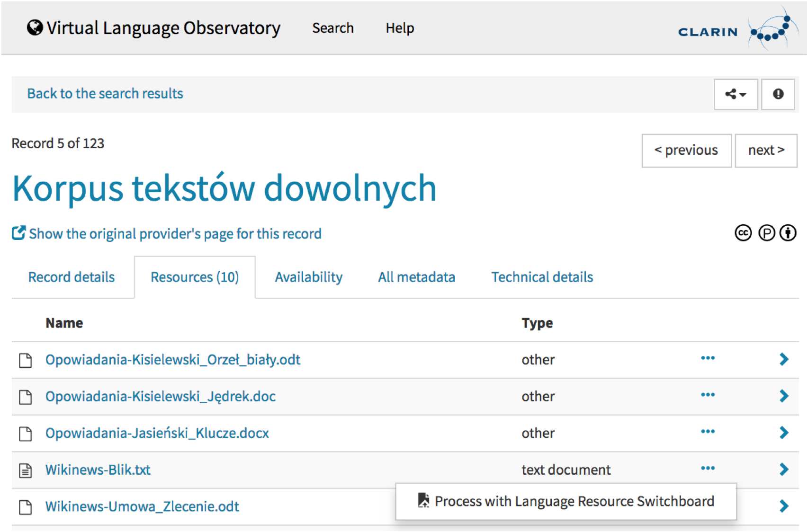Select the Resources (10) tab

point(195,277)
